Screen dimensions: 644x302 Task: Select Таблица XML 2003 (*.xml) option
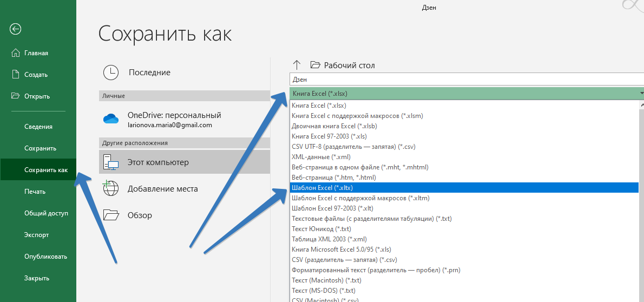point(464,239)
